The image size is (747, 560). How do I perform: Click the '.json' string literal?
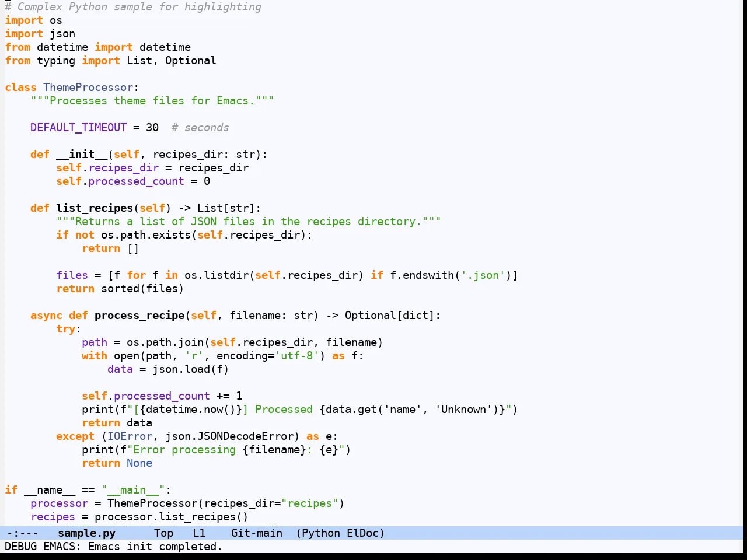[x=483, y=275]
